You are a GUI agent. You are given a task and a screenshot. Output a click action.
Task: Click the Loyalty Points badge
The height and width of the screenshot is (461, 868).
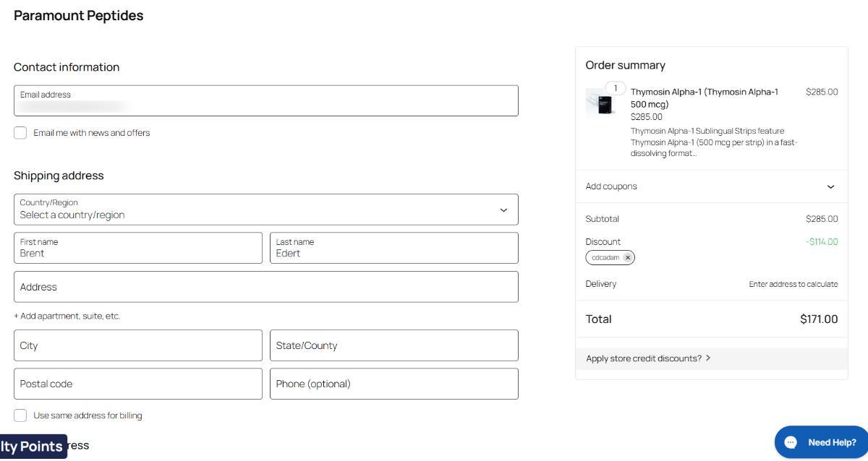click(x=33, y=446)
